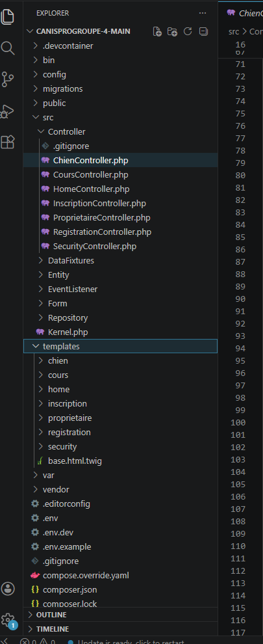Expand the inscription templates folder
The image size is (263, 644).
pos(121,404)
